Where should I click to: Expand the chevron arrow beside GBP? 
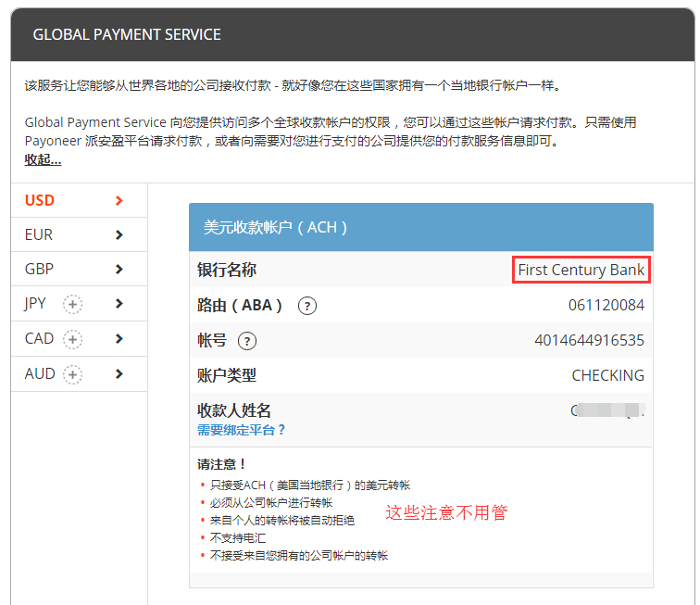point(119,270)
